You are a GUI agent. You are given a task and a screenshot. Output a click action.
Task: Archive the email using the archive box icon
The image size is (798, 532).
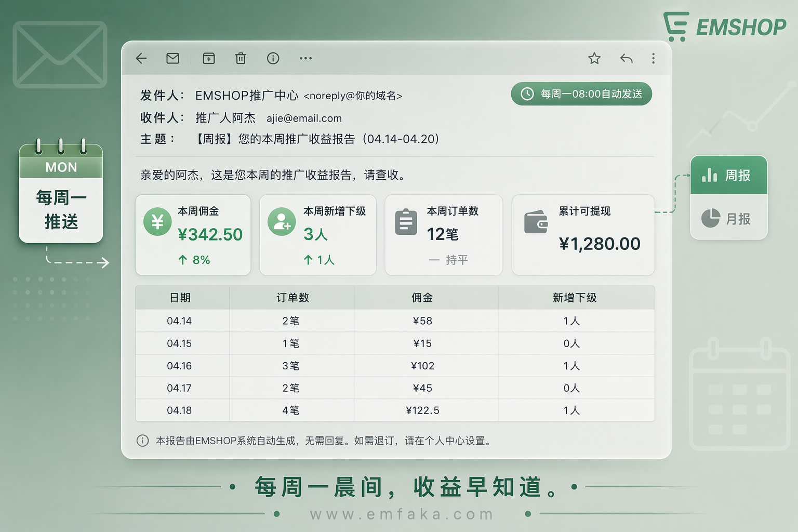click(208, 58)
